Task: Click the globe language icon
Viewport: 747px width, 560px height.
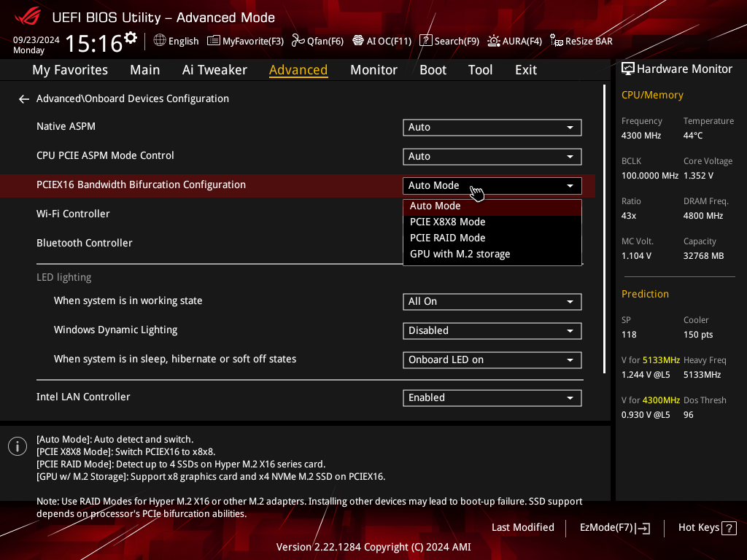Action: tap(160, 41)
